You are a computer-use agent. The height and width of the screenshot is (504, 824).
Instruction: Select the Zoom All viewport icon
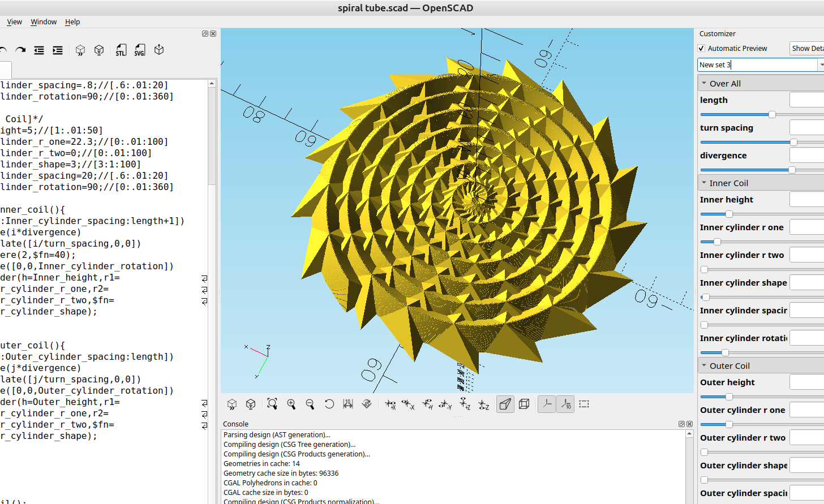pyautogui.click(x=272, y=404)
